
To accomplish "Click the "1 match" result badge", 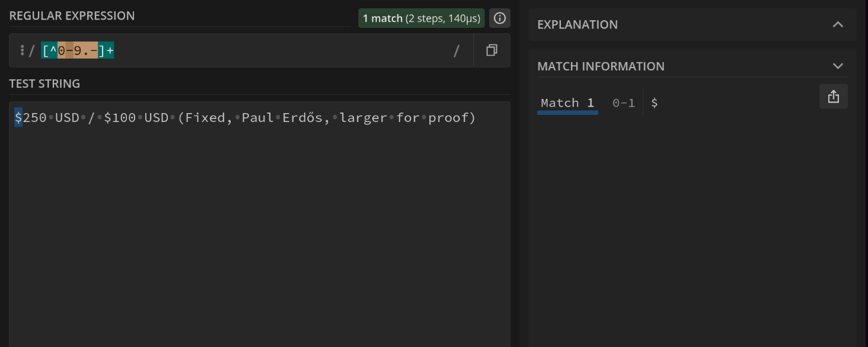I will [421, 18].
